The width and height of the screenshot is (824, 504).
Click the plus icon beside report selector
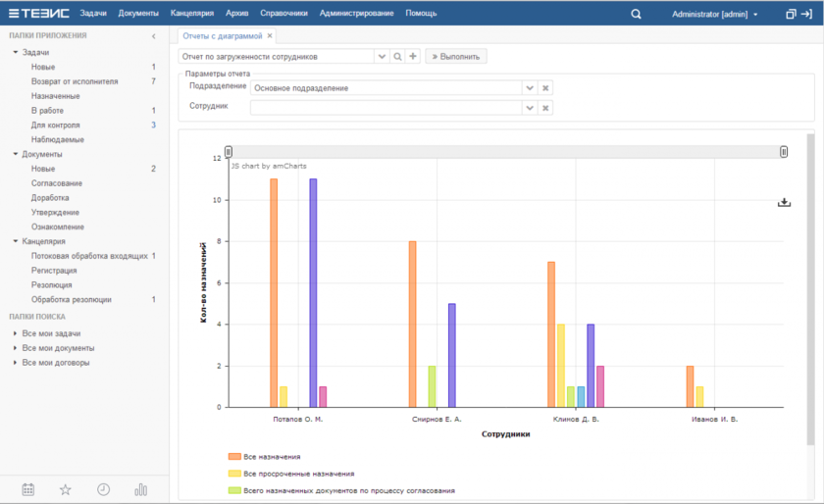tap(413, 57)
